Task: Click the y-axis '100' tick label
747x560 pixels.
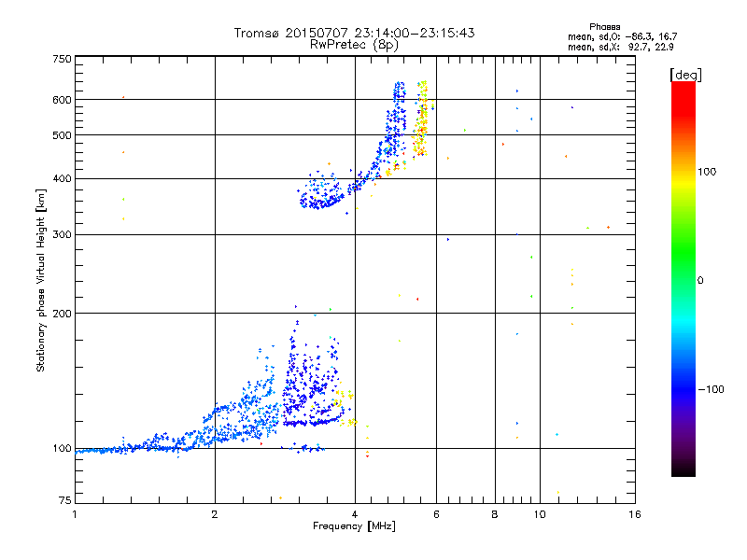Action: pyautogui.click(x=62, y=449)
